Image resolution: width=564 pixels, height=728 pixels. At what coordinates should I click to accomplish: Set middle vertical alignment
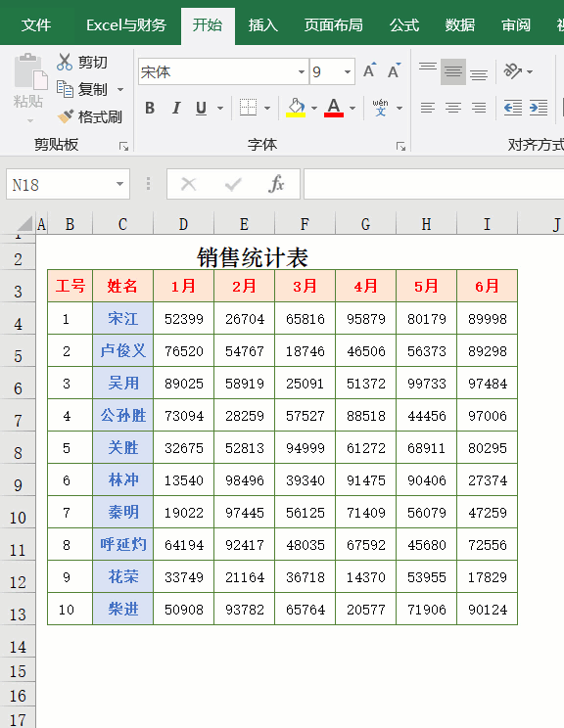(453, 71)
